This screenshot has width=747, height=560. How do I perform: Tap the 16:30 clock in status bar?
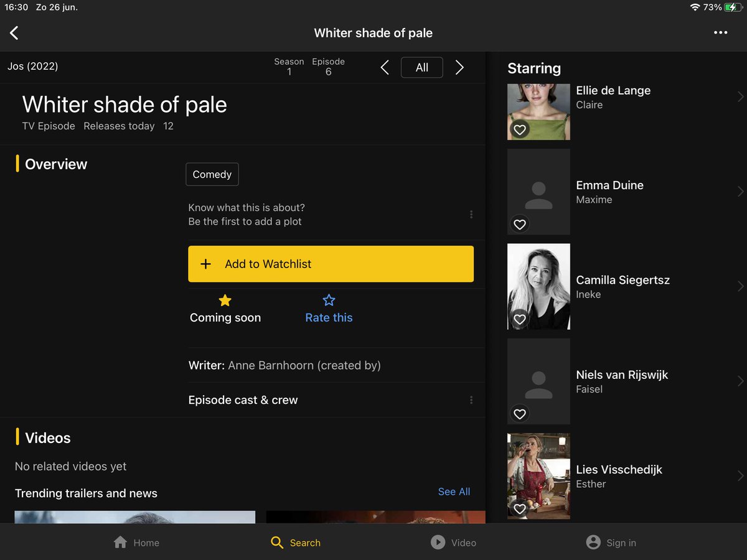tap(16, 7)
